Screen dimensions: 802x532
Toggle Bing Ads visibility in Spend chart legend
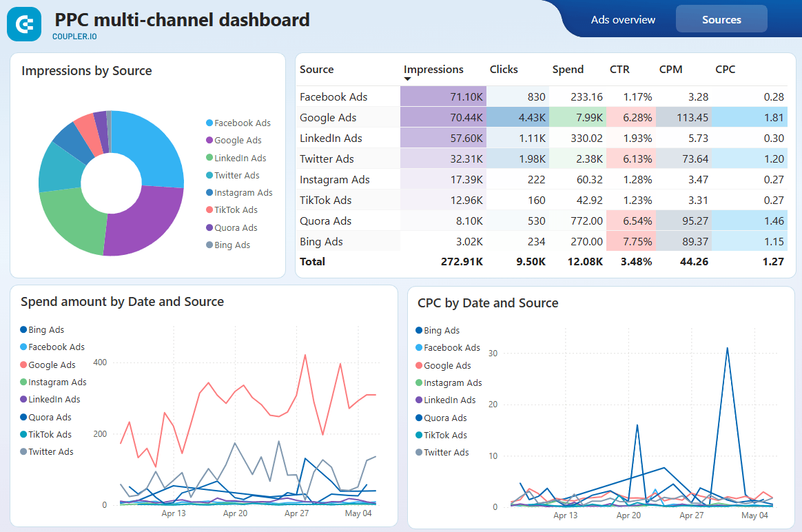coord(25,329)
